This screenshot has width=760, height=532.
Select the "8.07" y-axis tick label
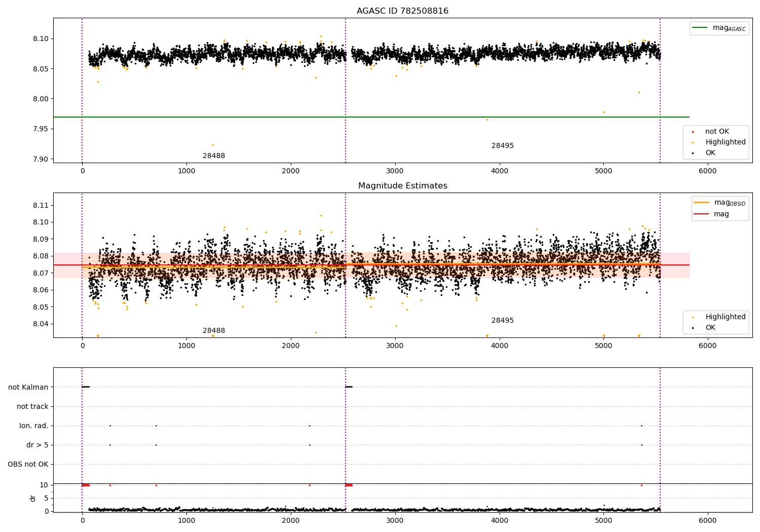point(41,273)
